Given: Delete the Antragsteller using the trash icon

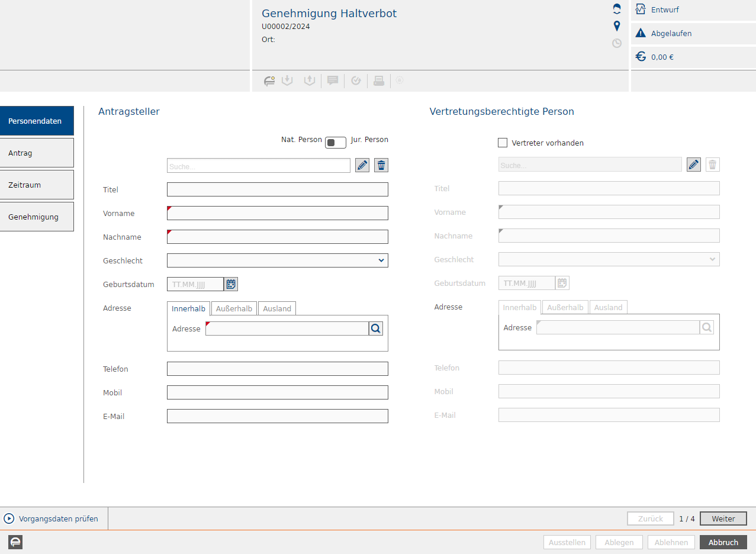Looking at the screenshot, I should 381,166.
